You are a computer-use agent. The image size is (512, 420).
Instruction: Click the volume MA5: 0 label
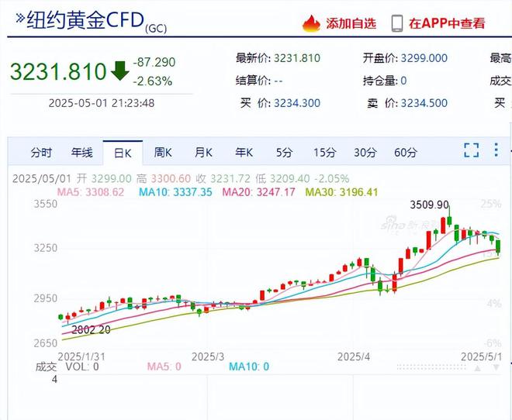click(x=164, y=367)
